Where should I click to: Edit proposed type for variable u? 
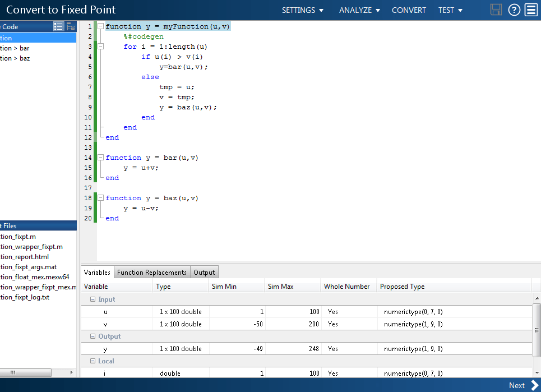pos(413,312)
